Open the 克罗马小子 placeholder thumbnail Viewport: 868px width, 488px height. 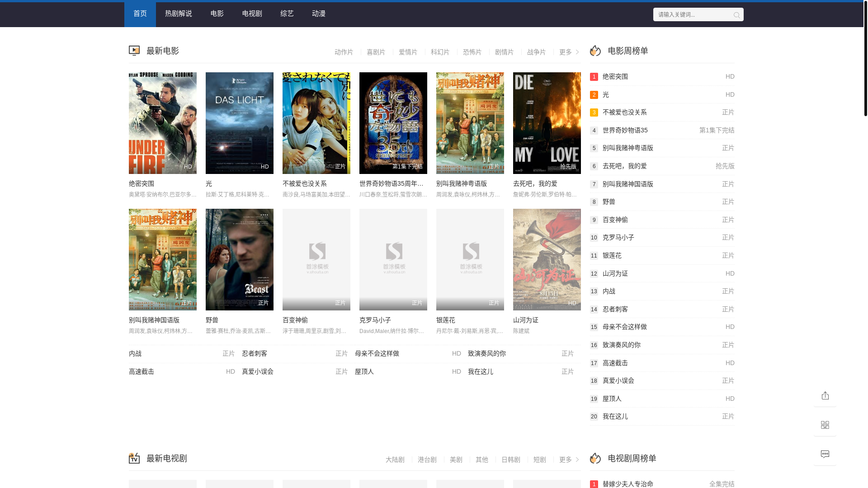(393, 259)
